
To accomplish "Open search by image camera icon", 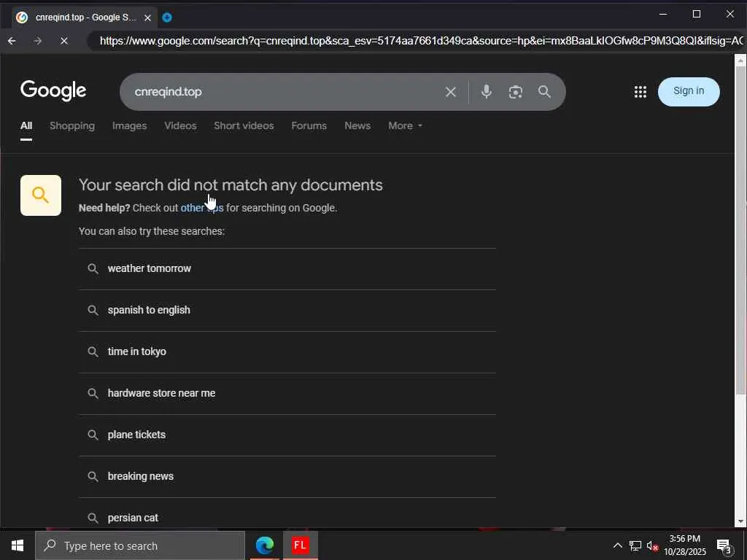I will 515,92.
